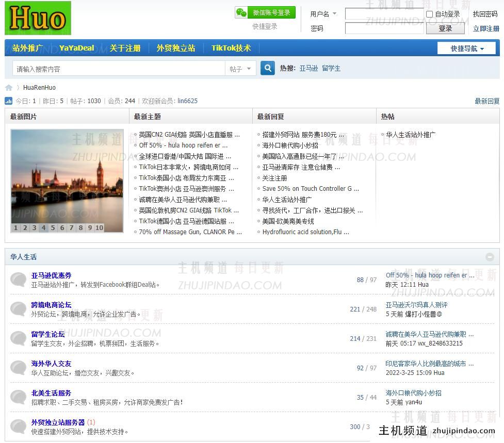Click the home icon in the breadcrumb

pyautogui.click(x=9, y=87)
